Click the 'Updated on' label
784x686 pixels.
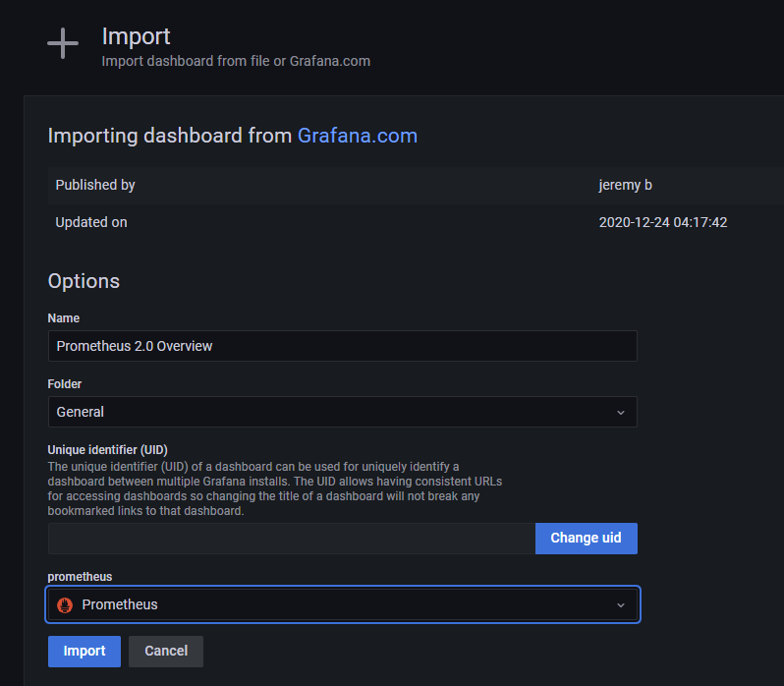(x=91, y=222)
